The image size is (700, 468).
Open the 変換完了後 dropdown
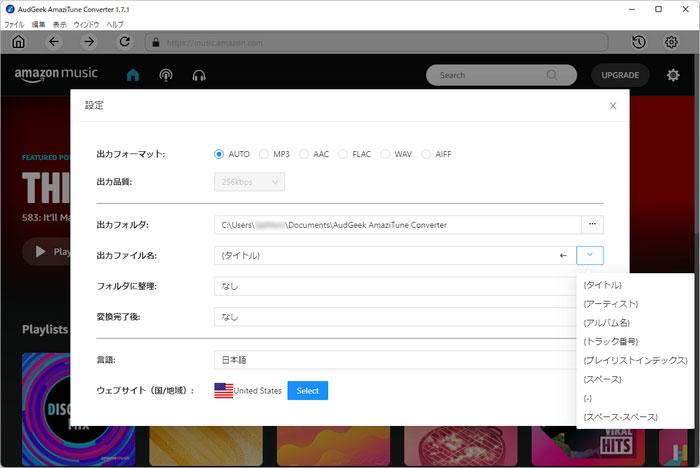(395, 317)
